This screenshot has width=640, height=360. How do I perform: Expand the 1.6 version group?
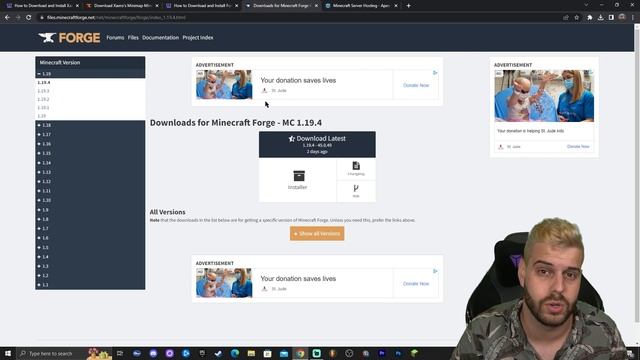43,238
